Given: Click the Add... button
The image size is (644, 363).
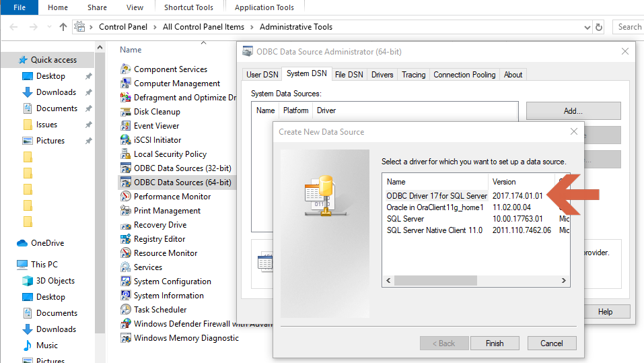Looking at the screenshot, I should [573, 110].
